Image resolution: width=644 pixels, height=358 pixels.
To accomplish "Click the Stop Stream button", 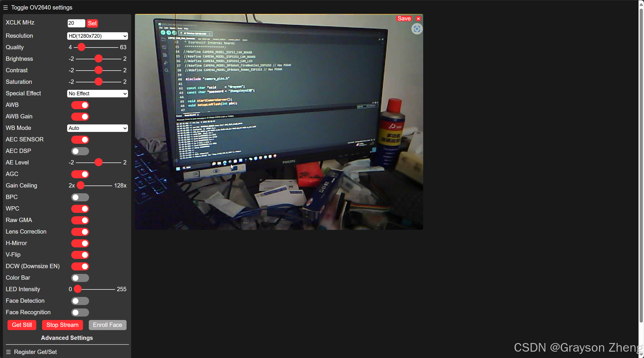I will 62,325.
